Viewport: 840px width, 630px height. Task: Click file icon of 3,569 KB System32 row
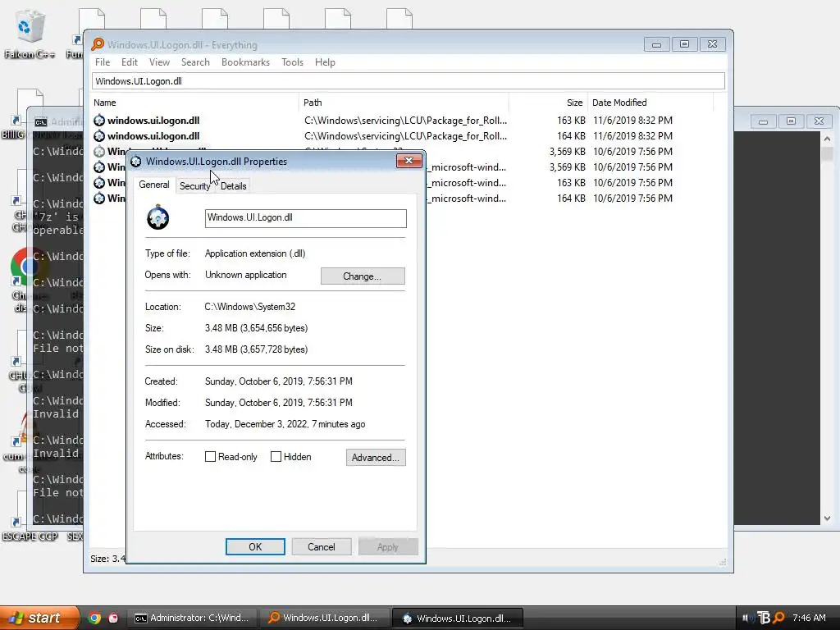click(99, 152)
